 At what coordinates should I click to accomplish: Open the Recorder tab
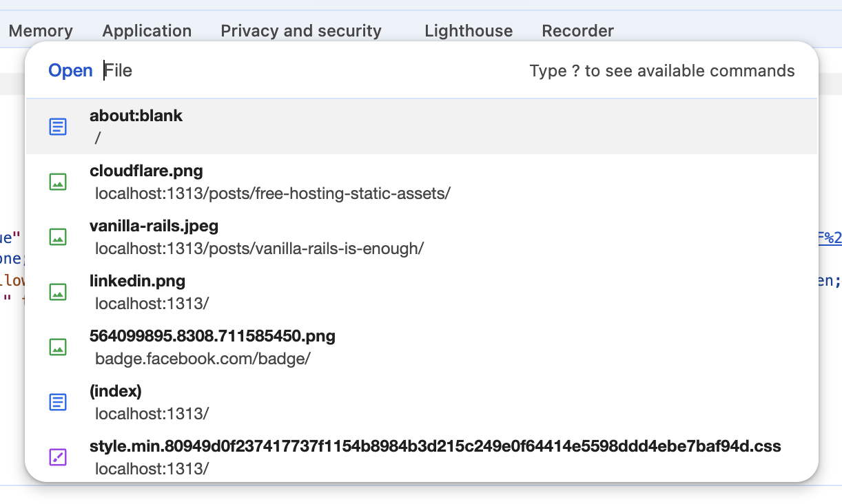tap(577, 31)
